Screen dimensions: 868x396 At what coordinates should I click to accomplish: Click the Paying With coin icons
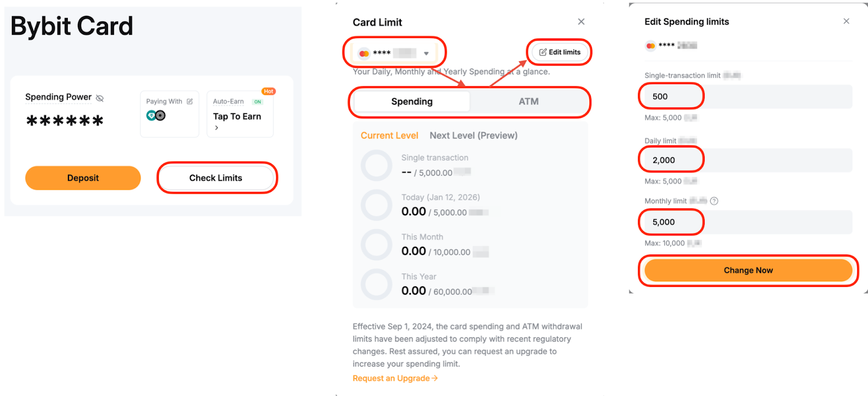tap(156, 116)
